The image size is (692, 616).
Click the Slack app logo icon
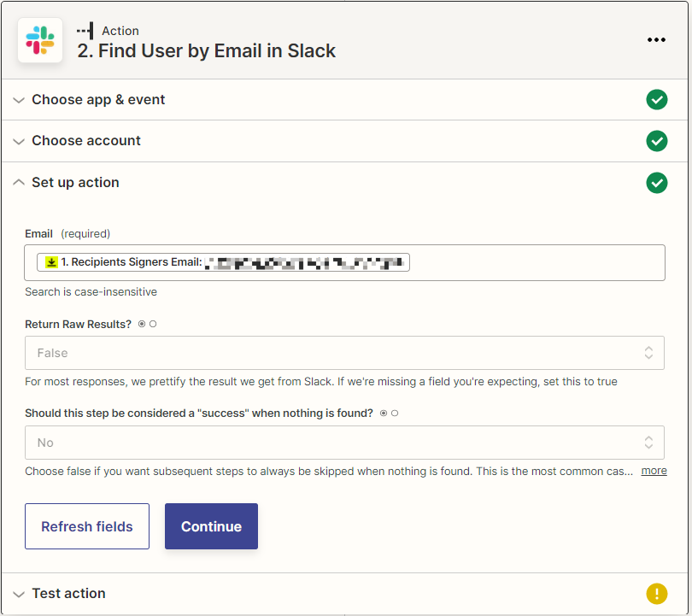[x=40, y=40]
